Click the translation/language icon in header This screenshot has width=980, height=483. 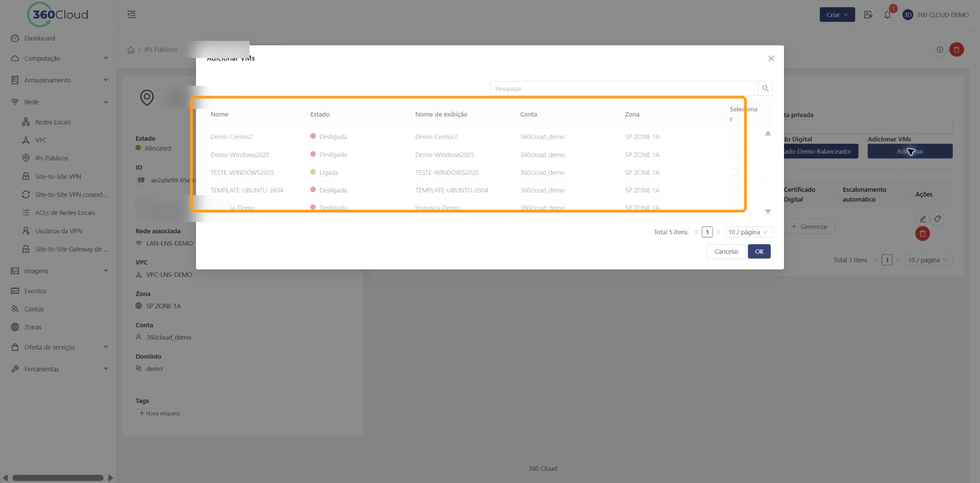tap(868, 15)
